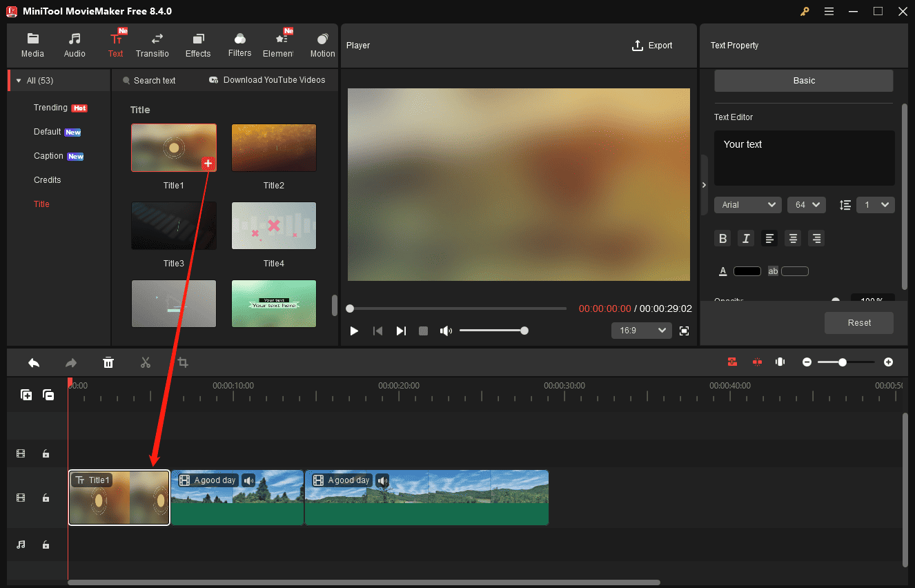The image size is (915, 588).
Task: Click the redo arrow in timeline toolbar
Action: click(x=71, y=362)
